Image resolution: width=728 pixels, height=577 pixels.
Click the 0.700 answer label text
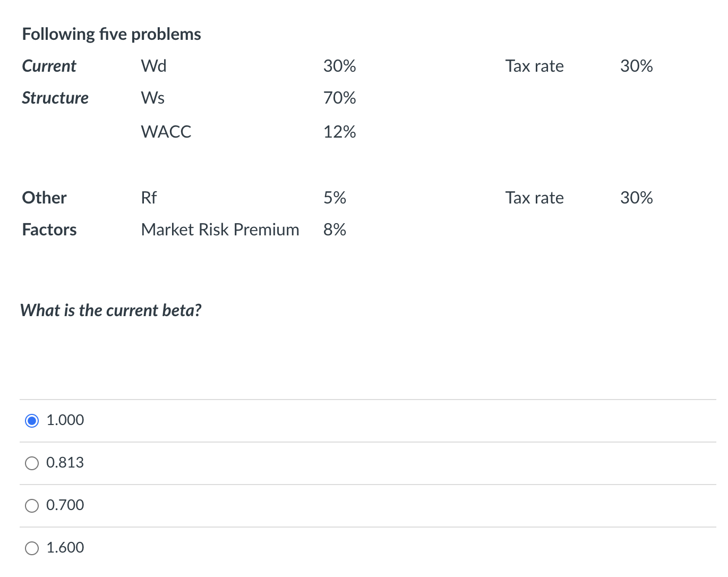click(65, 505)
